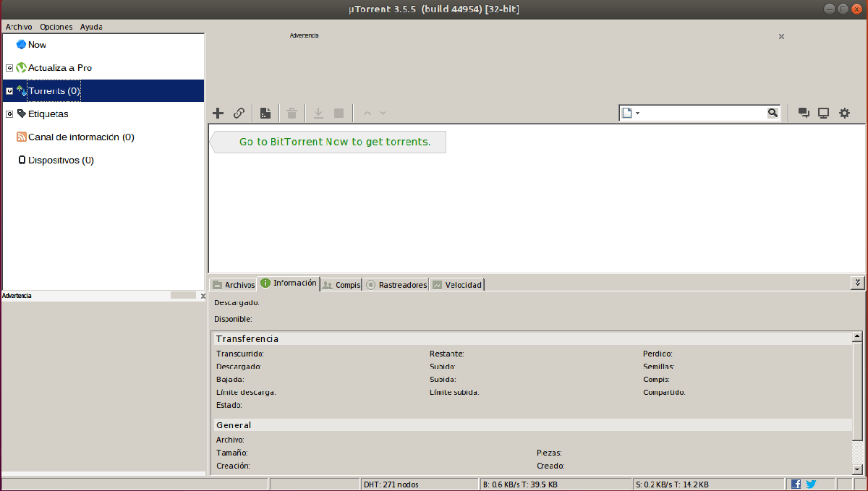
Task: Click the Twitter icon in status bar
Action: tap(811, 484)
